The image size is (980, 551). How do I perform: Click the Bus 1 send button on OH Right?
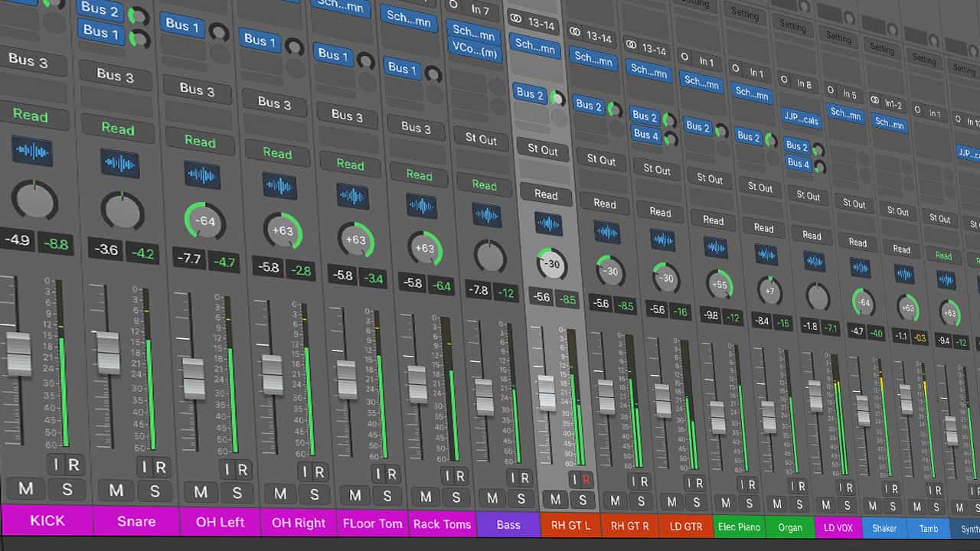260,41
